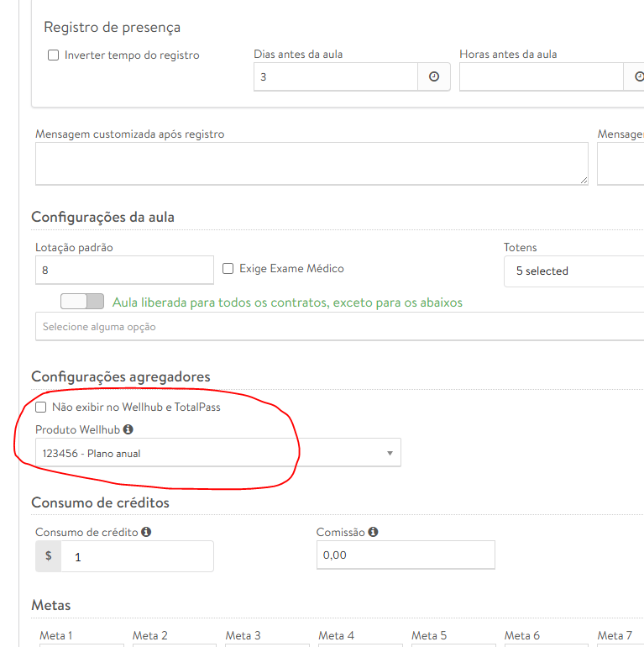
Task: Enable the Inverter tempo do registro checkbox
Action: click(54, 55)
